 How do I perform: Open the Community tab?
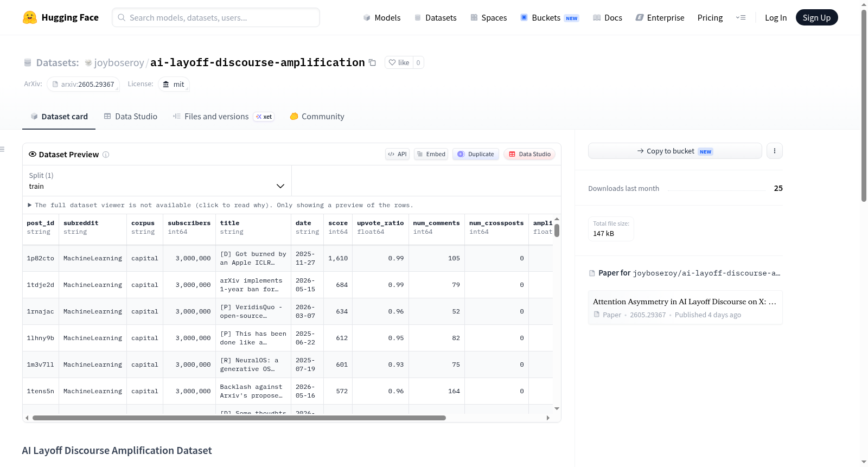tap(317, 117)
